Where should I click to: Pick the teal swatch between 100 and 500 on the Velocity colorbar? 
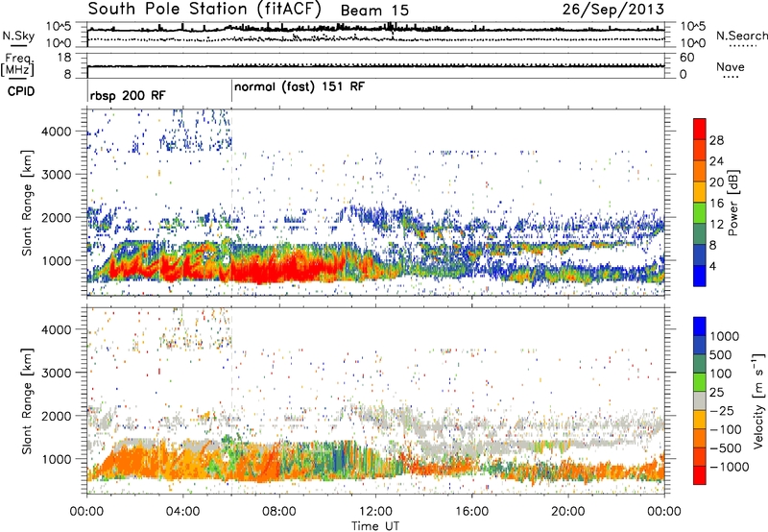click(x=700, y=364)
